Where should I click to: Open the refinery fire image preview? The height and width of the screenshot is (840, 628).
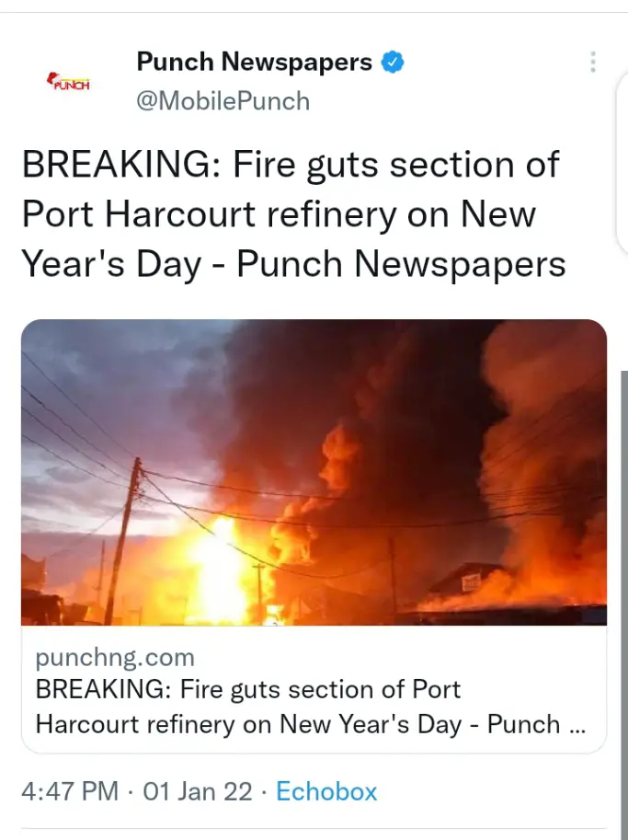[314, 473]
